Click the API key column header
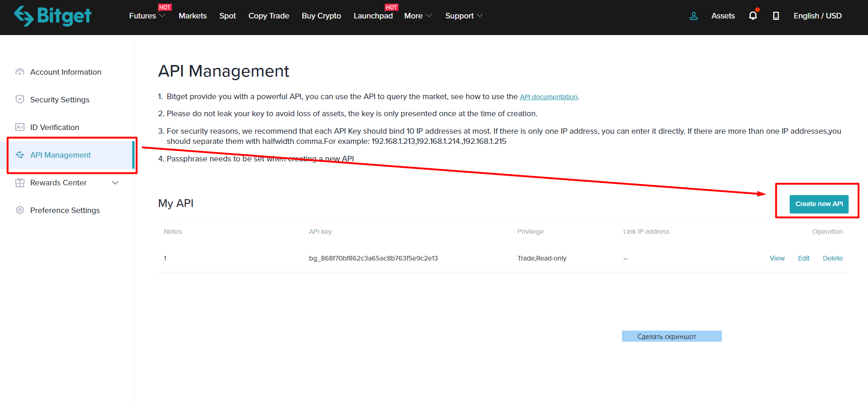868x403 pixels. (320, 231)
